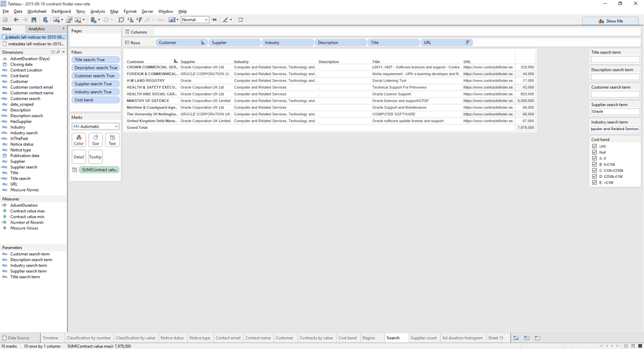The image size is (644, 349).
Task: Click the Description search term input field
Action: (x=615, y=77)
